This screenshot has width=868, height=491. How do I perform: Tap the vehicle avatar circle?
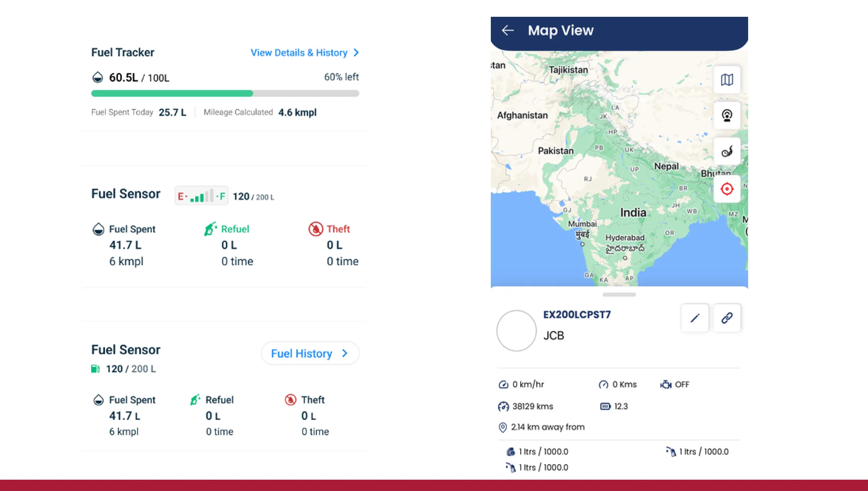click(x=516, y=330)
